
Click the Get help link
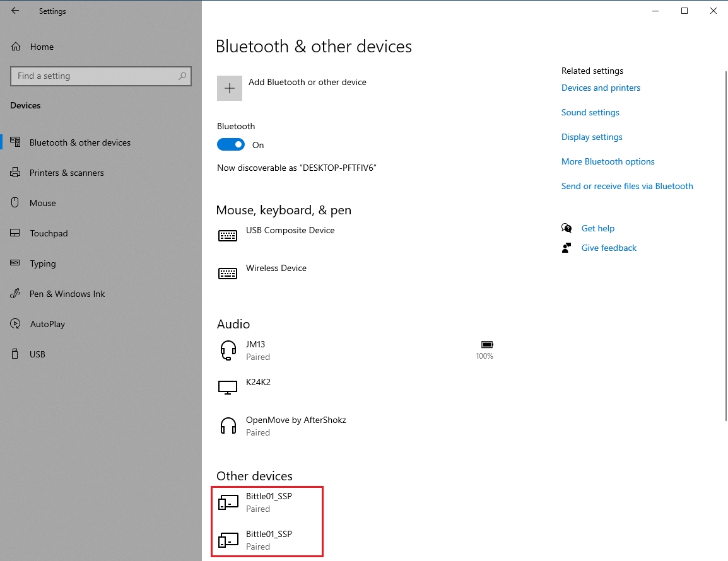tap(597, 228)
